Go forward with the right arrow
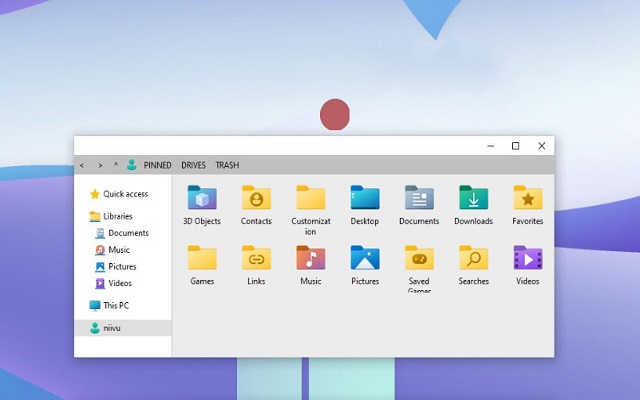The height and width of the screenshot is (400, 640). [100, 165]
